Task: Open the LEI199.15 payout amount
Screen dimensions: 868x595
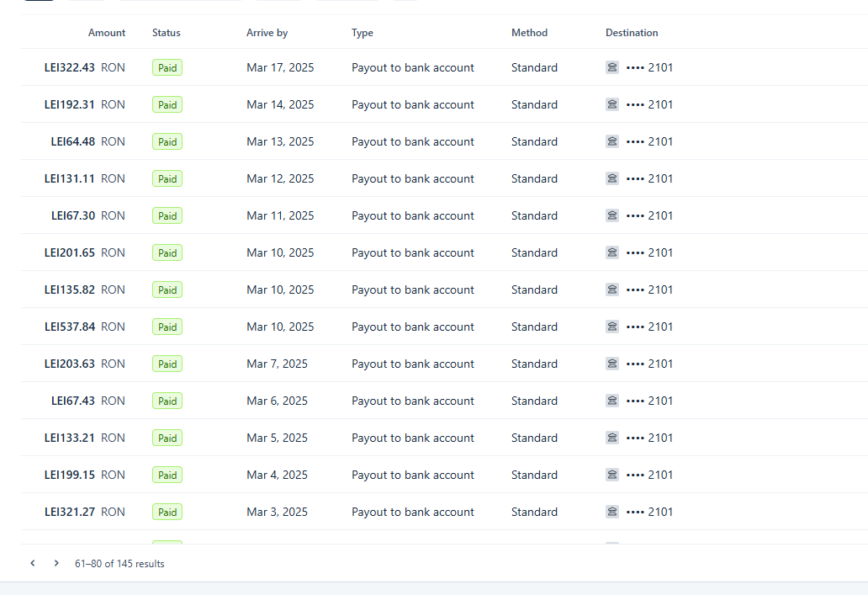Action: tap(69, 475)
